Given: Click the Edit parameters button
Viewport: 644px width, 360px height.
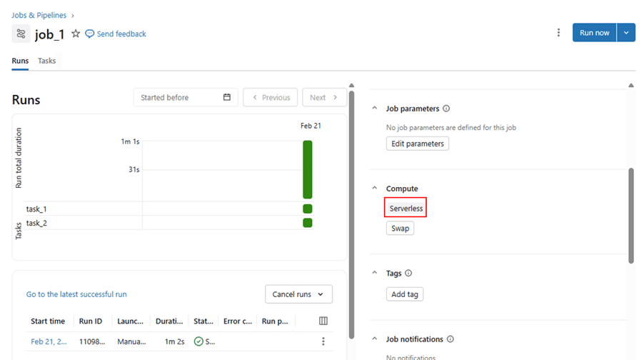Looking at the screenshot, I should point(418,144).
